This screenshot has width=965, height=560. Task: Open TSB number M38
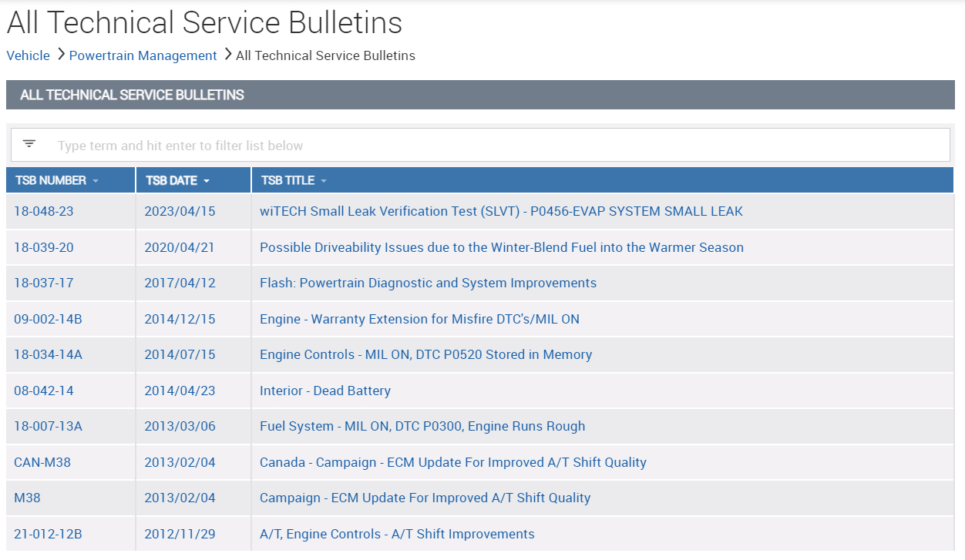tap(27, 498)
